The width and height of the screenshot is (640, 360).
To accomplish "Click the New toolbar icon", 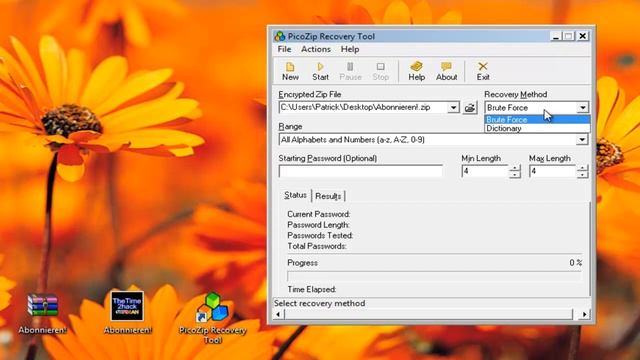I will click(x=290, y=71).
